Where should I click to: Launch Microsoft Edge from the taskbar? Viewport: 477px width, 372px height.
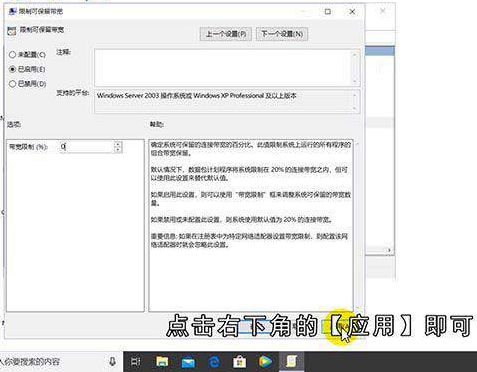[214, 362]
